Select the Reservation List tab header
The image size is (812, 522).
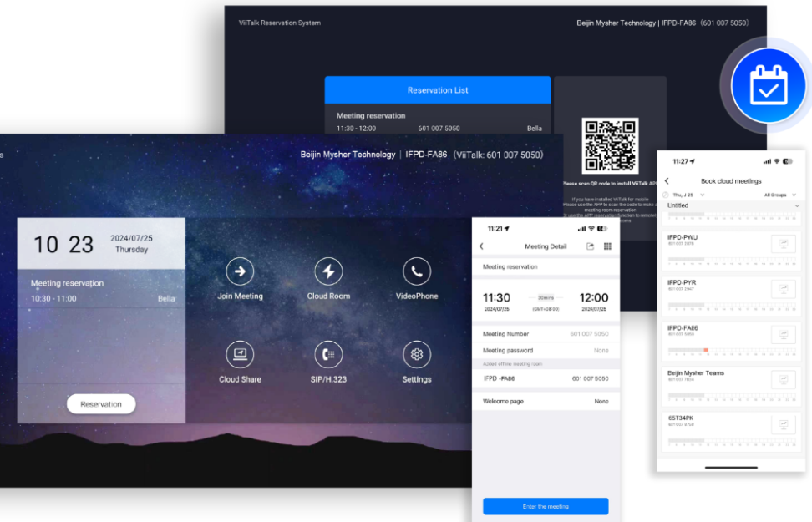(438, 90)
